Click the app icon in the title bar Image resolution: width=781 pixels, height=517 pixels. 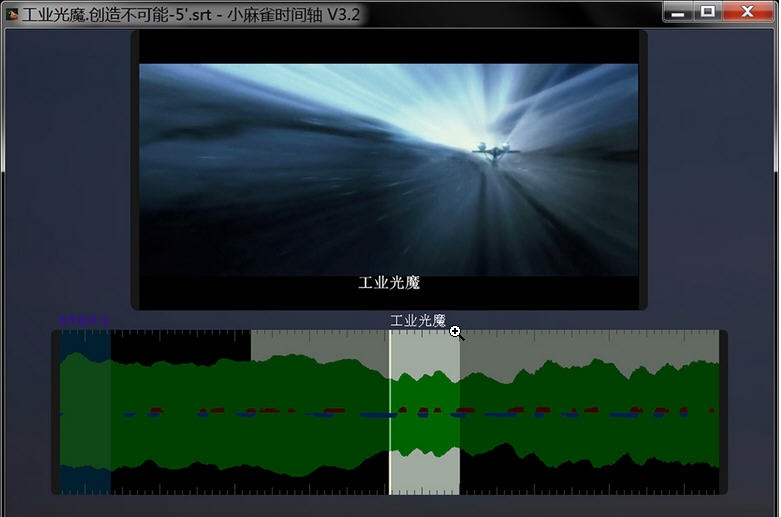coord(11,14)
